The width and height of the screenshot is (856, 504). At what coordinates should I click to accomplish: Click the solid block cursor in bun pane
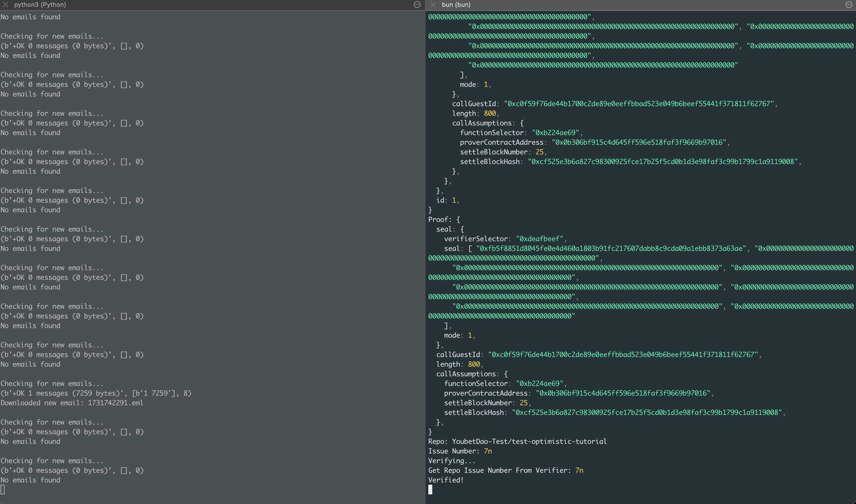click(430, 490)
